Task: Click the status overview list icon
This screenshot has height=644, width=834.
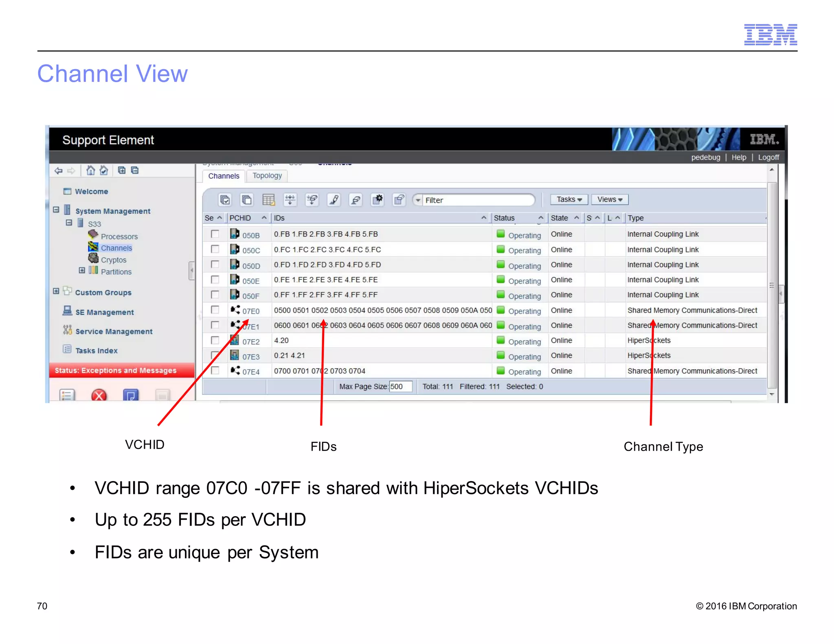Action: pos(67,395)
